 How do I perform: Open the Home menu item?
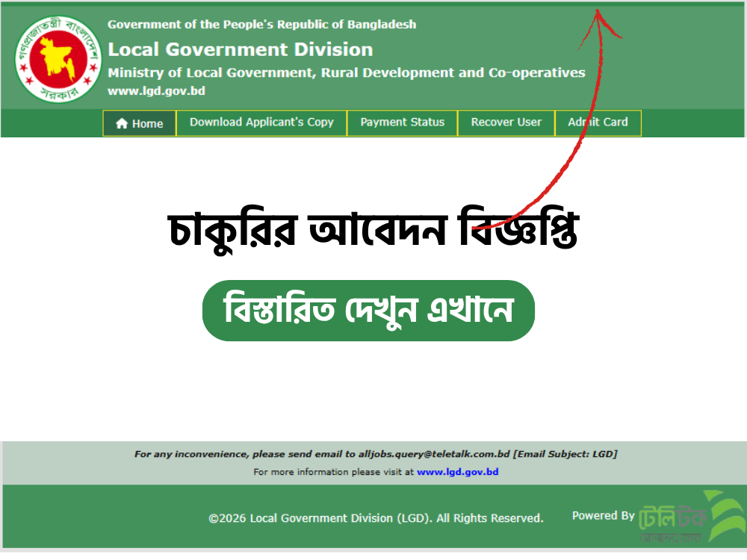[140, 123]
